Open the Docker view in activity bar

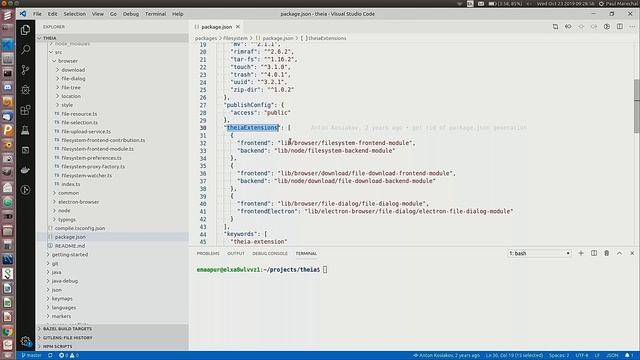pos(25,170)
